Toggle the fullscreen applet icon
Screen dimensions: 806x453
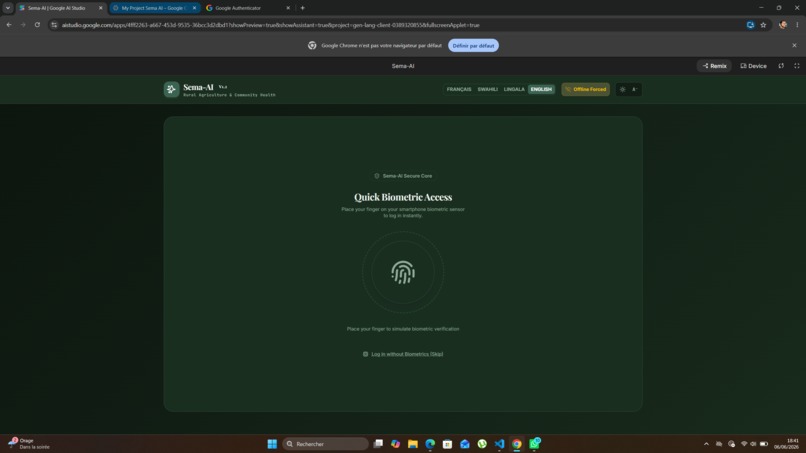click(797, 66)
